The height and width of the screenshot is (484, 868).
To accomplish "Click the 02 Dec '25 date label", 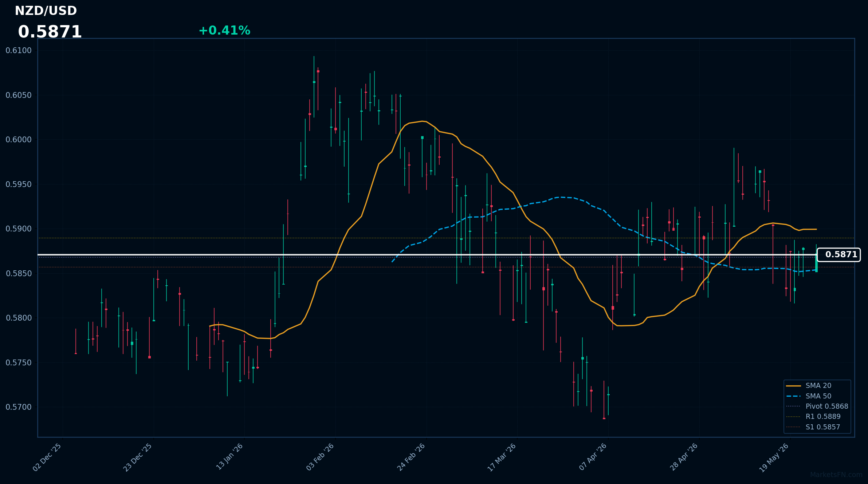I will (x=47, y=457).
